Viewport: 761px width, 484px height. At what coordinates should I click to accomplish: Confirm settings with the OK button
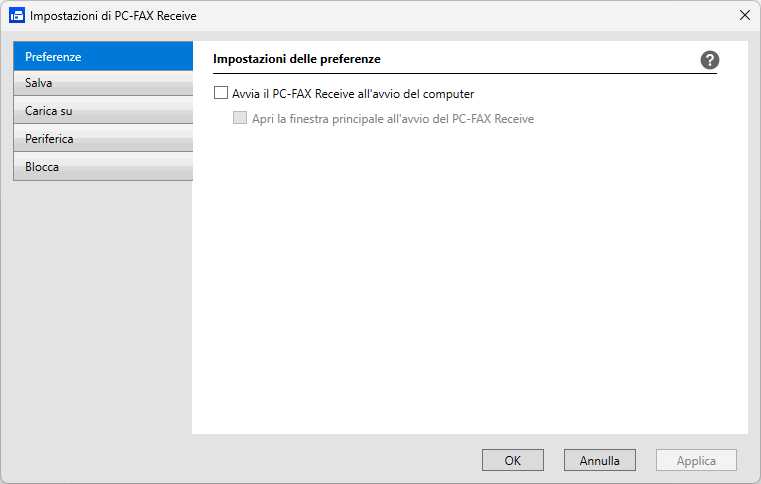point(513,461)
